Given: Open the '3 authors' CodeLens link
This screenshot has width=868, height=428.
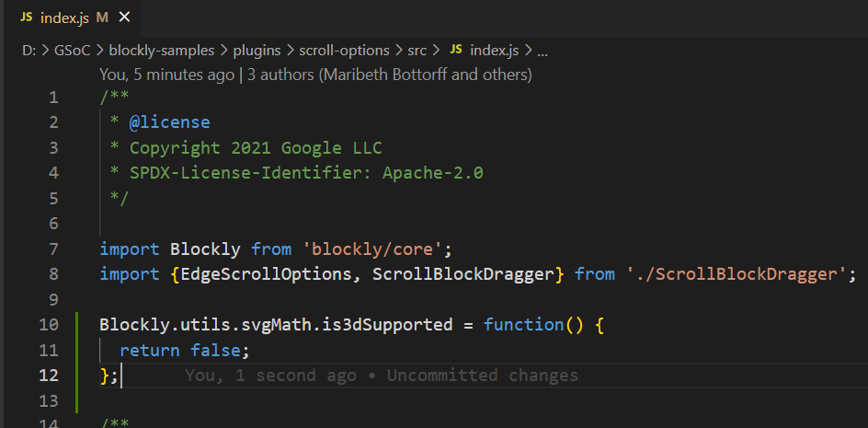Looking at the screenshot, I should [390, 75].
